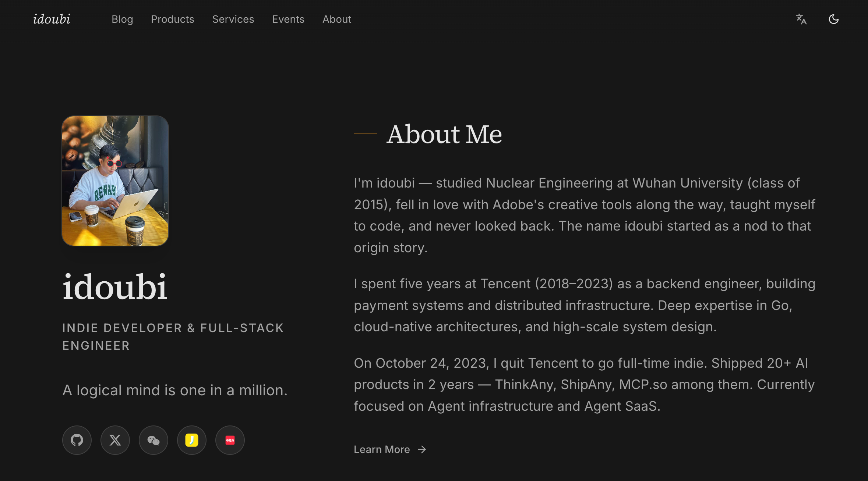Open the WeChat social icon
The width and height of the screenshot is (868, 481).
click(154, 440)
